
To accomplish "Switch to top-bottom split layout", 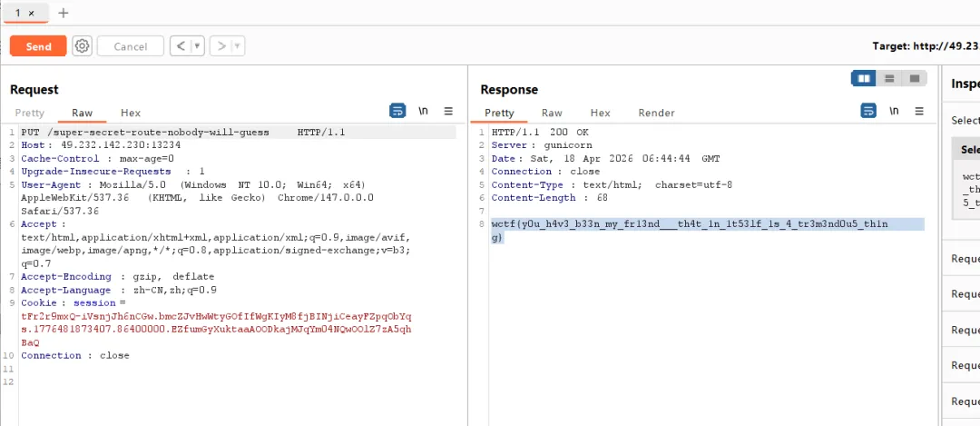I will (889, 78).
